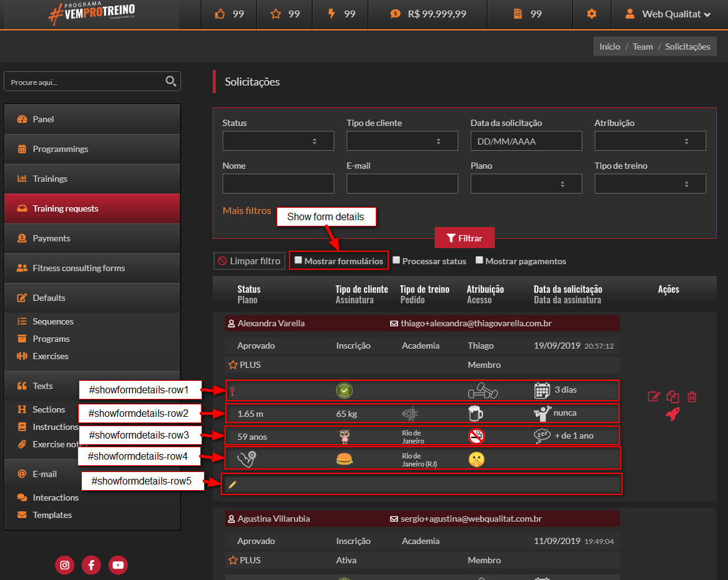The width and height of the screenshot is (728, 580).
Task: Click the flexed biceps icon in details row
Action: pyautogui.click(x=247, y=459)
